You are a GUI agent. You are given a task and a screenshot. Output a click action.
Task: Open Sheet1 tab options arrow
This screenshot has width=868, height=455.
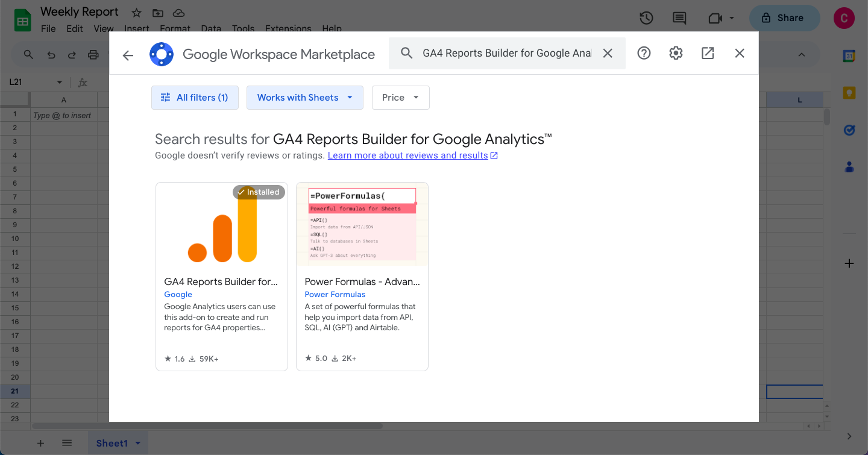[138, 444]
